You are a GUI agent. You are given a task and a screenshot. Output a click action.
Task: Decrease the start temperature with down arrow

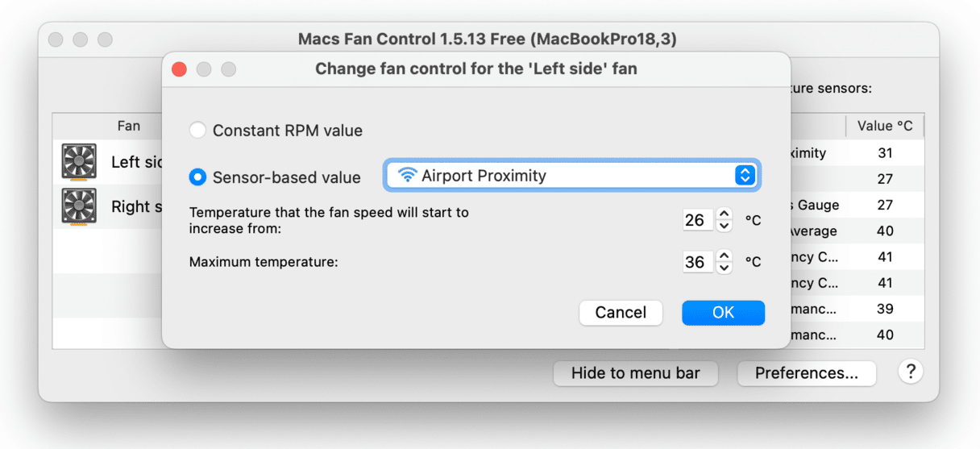725,226
